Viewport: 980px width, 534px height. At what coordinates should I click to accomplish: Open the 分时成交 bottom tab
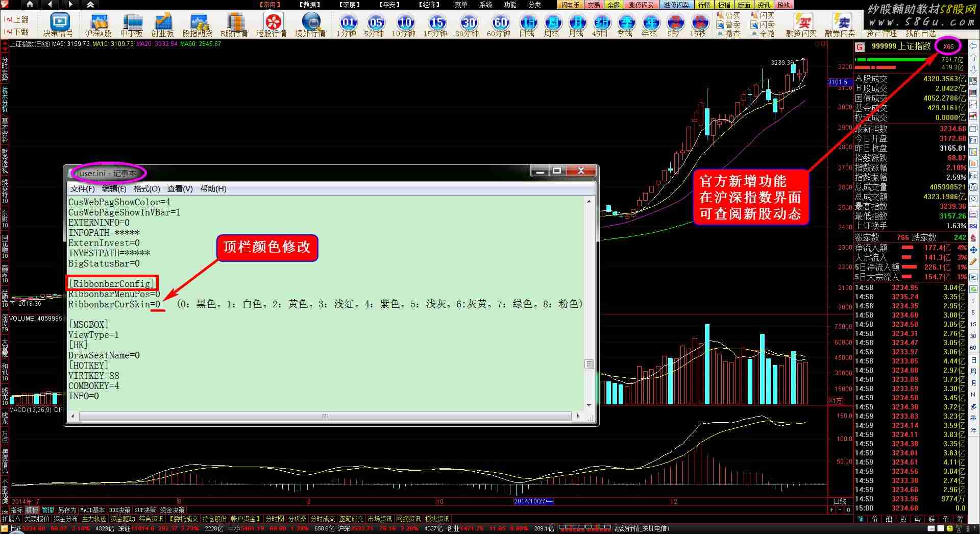click(x=323, y=519)
